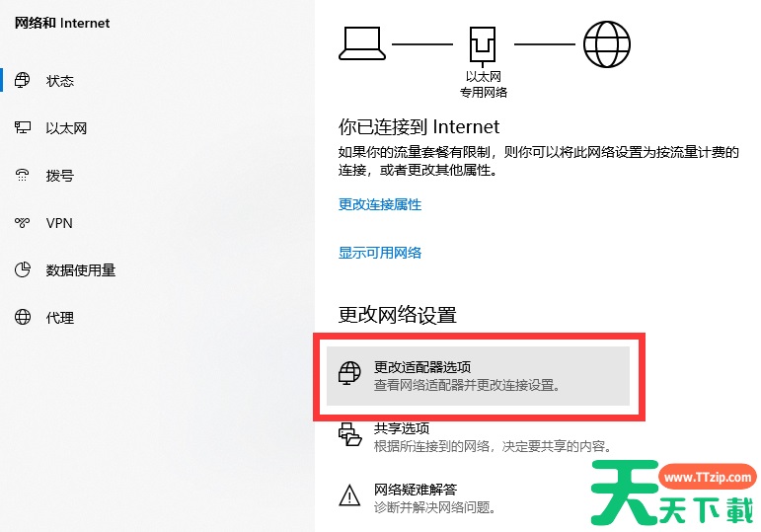Click the 以太网 monitor icon in sidebar
The height and width of the screenshot is (532, 761).
coord(23,127)
